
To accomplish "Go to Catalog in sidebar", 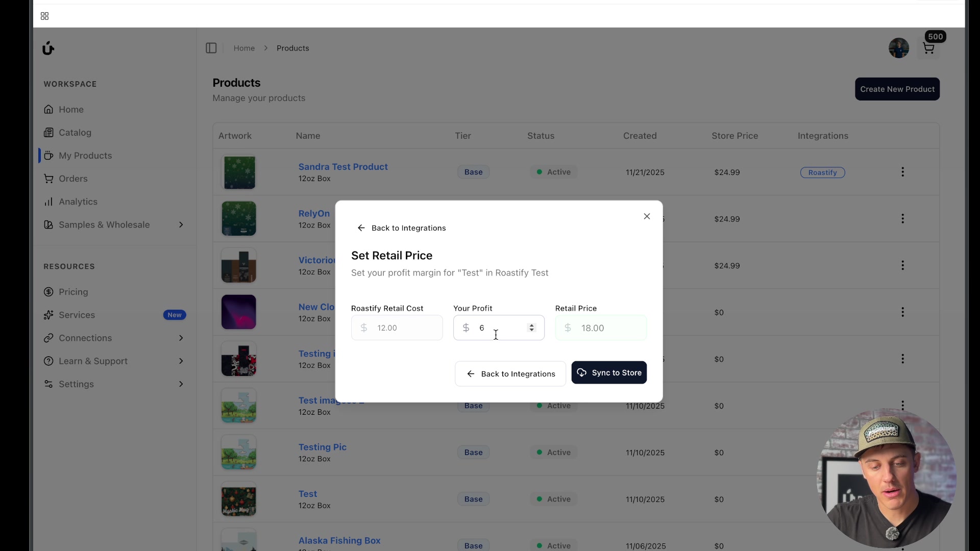I will [75, 133].
